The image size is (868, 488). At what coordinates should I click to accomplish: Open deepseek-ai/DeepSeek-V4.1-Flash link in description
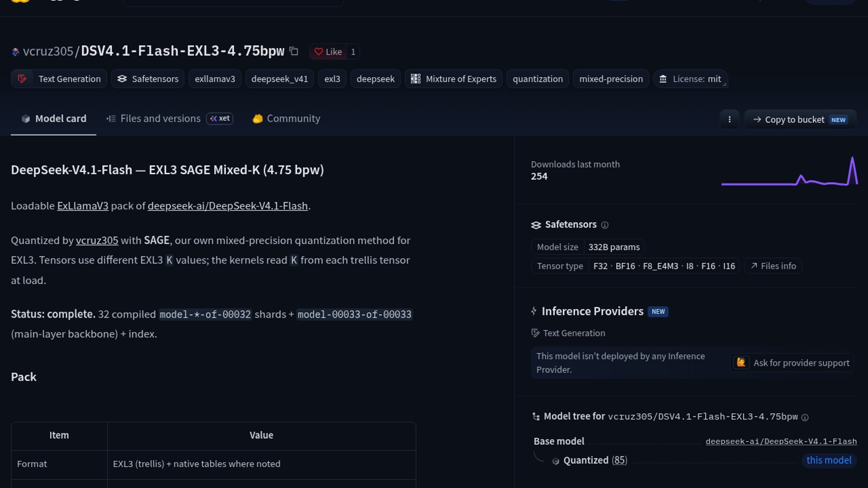pos(227,206)
